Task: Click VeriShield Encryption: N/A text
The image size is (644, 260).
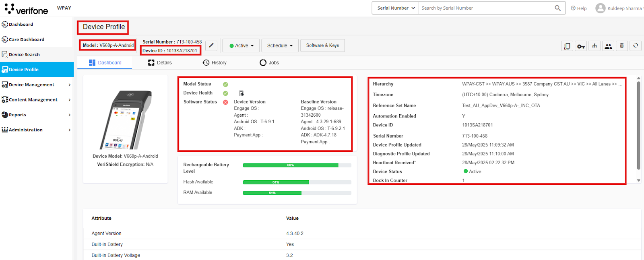Action: click(x=125, y=164)
